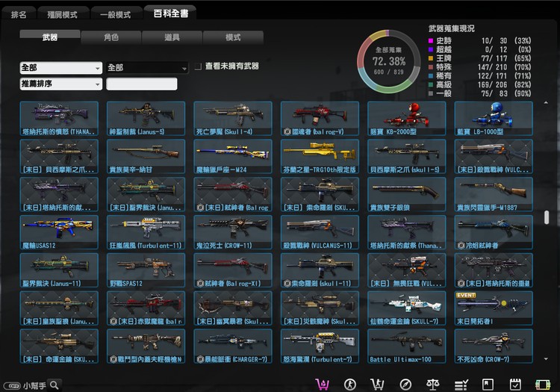Image resolution: width=560 pixels, height=392 pixels.
Task: Open the 怒海驚濤 (Turbulent-7) card
Action: pos(320,346)
